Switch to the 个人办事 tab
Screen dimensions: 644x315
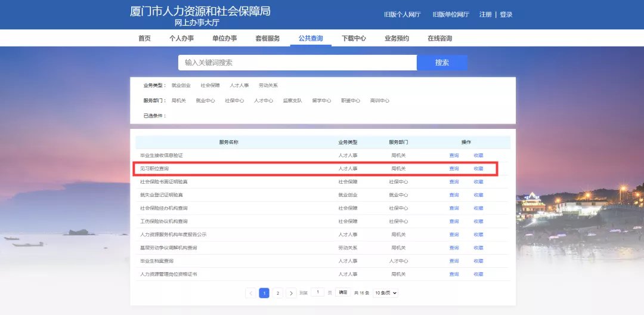coord(181,38)
